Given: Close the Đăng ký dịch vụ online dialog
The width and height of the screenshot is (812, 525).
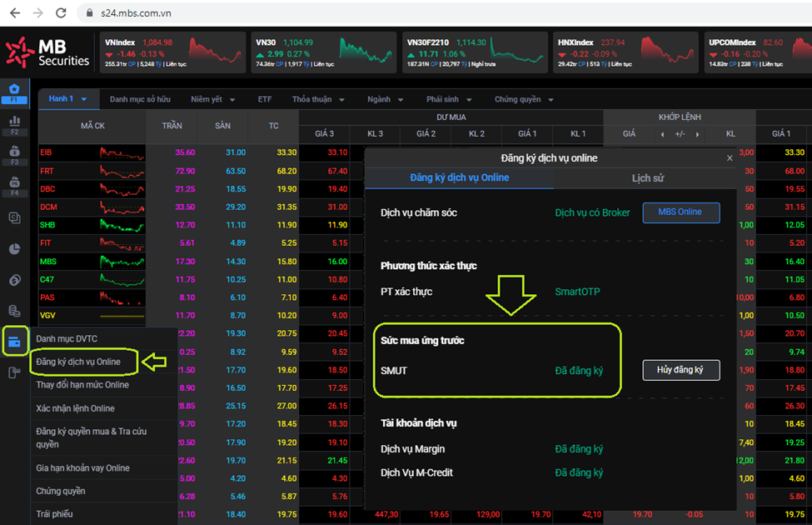Looking at the screenshot, I should point(730,158).
